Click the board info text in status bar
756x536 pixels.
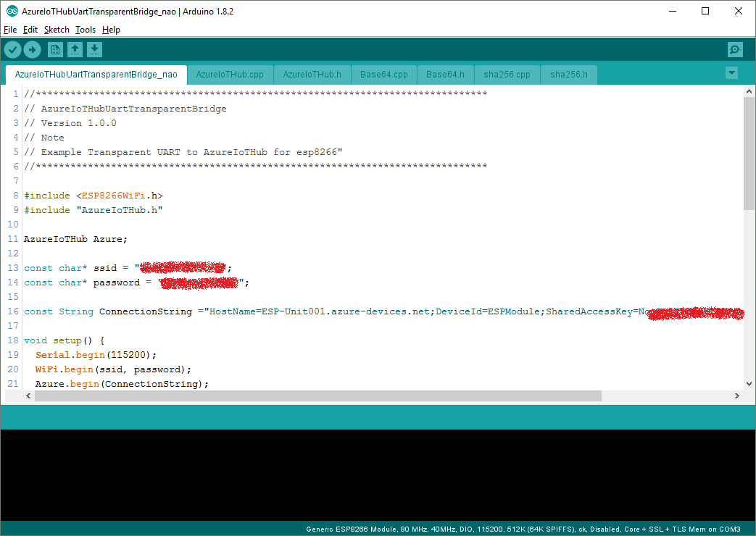click(x=523, y=529)
